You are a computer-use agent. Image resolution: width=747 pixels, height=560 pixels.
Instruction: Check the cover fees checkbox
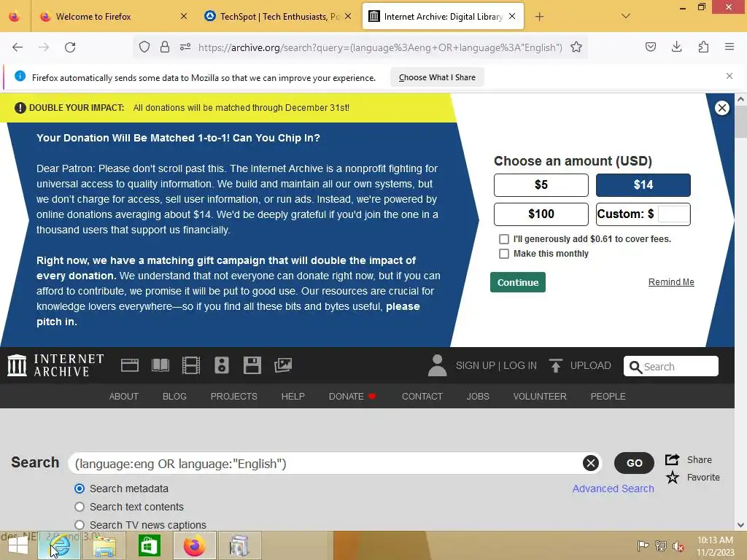[x=504, y=239]
